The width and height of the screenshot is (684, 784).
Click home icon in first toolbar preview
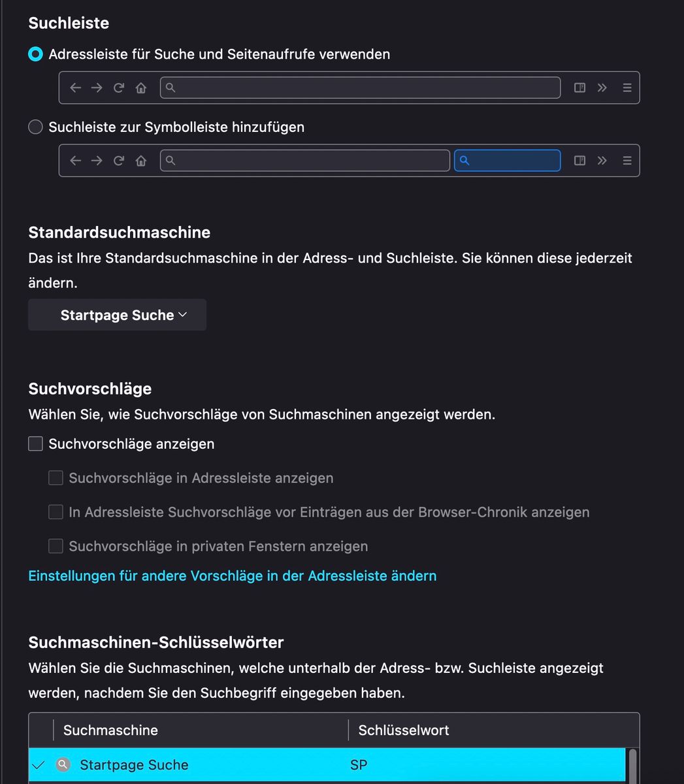pos(141,88)
